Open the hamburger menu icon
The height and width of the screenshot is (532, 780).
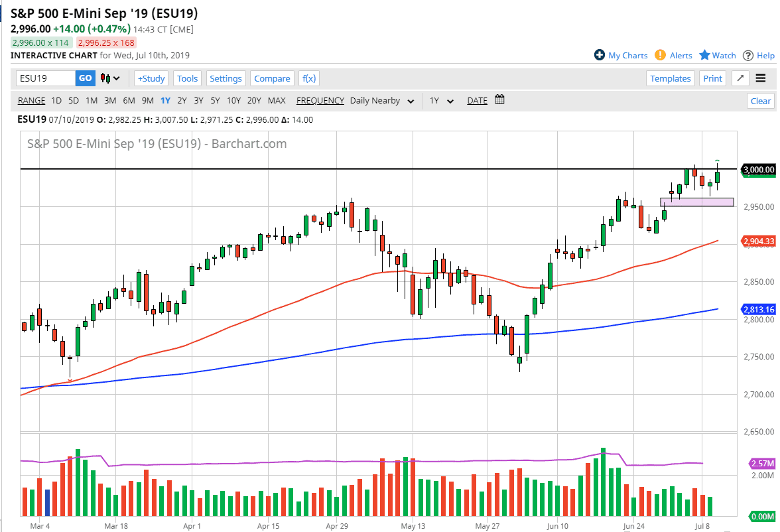[760, 78]
